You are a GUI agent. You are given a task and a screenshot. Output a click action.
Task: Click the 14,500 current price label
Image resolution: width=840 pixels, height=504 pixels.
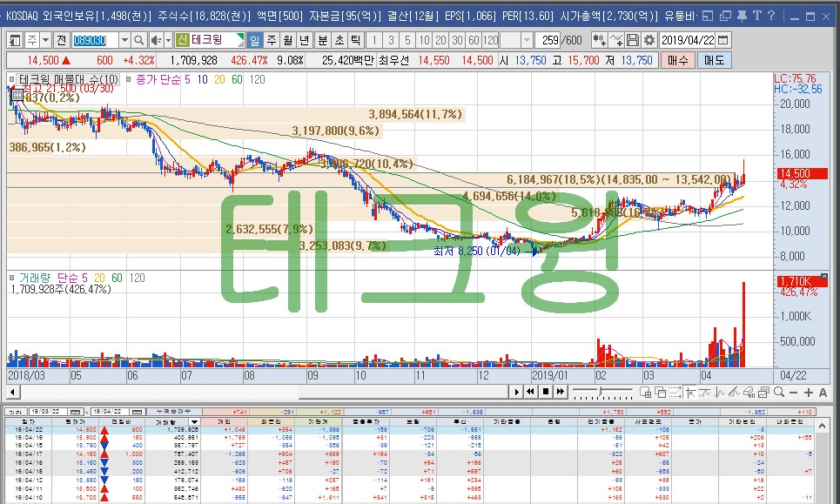tap(802, 173)
